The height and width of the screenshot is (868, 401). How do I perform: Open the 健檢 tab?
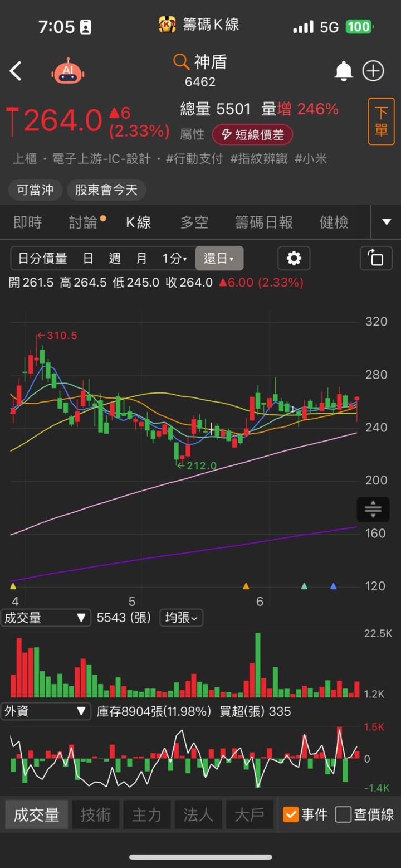click(334, 222)
